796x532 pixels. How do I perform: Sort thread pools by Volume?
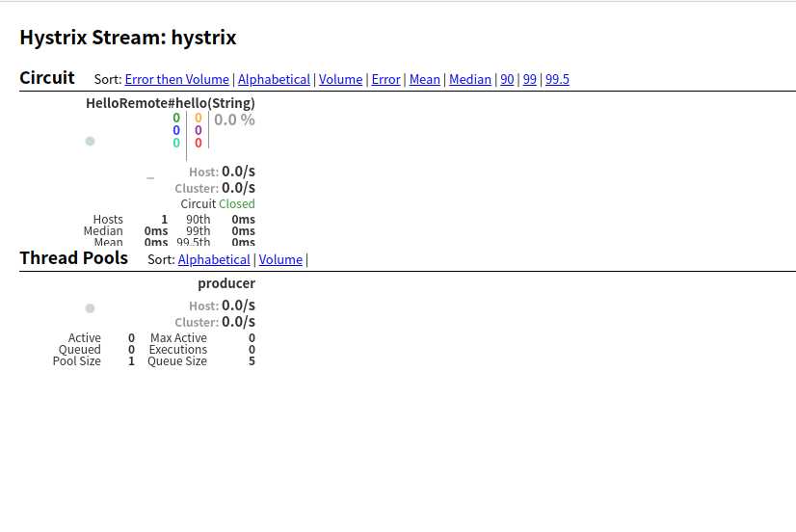pyautogui.click(x=280, y=259)
